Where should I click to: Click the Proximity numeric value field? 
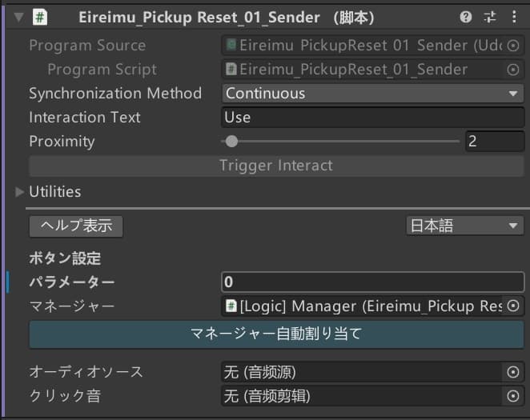495,141
